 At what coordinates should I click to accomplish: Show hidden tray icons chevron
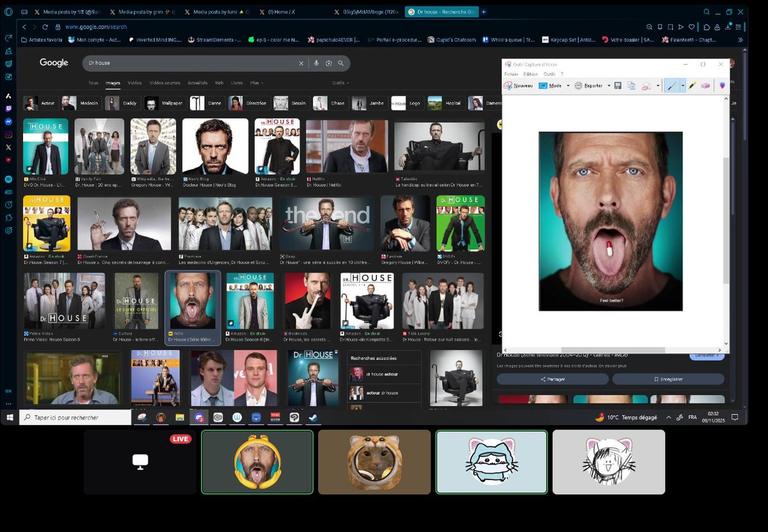tap(669, 417)
